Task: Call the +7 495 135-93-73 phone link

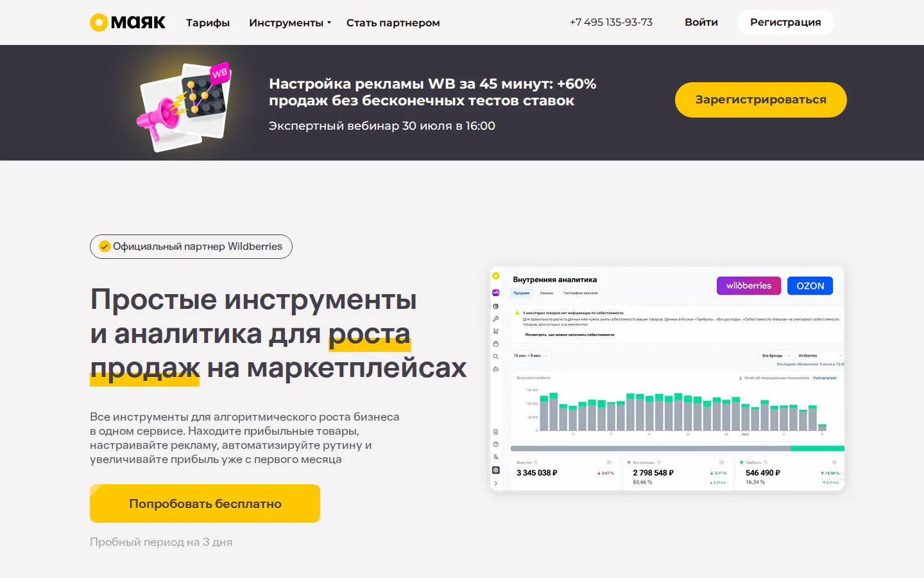Action: (x=611, y=22)
